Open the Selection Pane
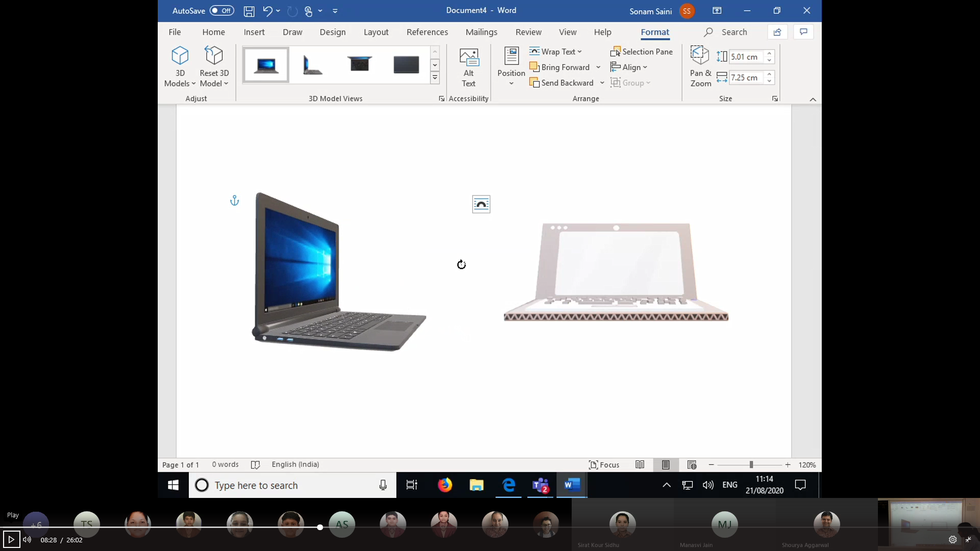The height and width of the screenshot is (551, 980). coord(641,52)
